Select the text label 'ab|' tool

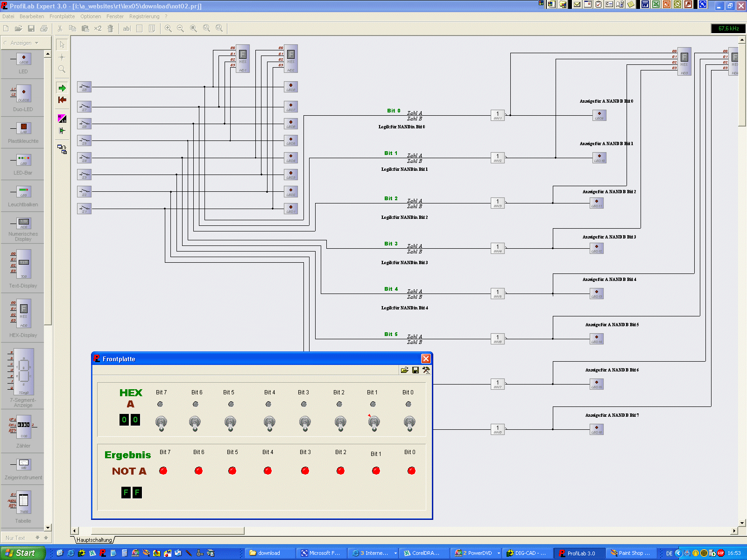click(x=127, y=28)
